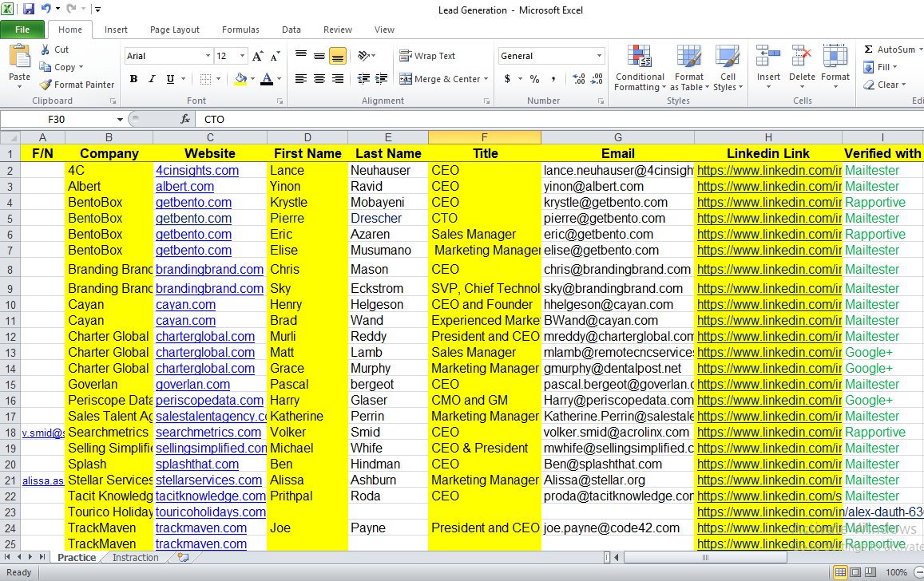Click the Decrease Decimal icon
924x581 pixels.
tap(597, 79)
